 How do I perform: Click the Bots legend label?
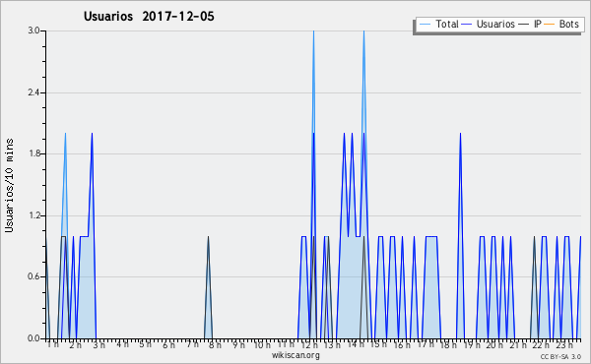coord(568,24)
